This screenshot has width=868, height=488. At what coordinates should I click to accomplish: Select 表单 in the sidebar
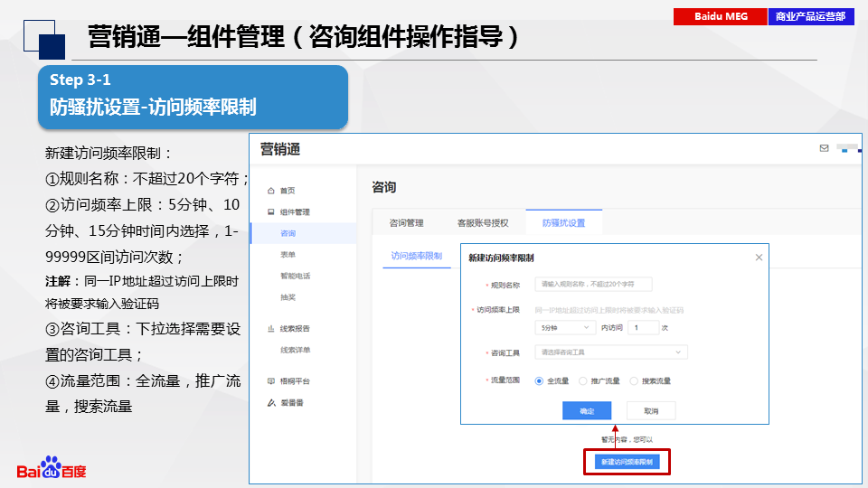click(288, 255)
